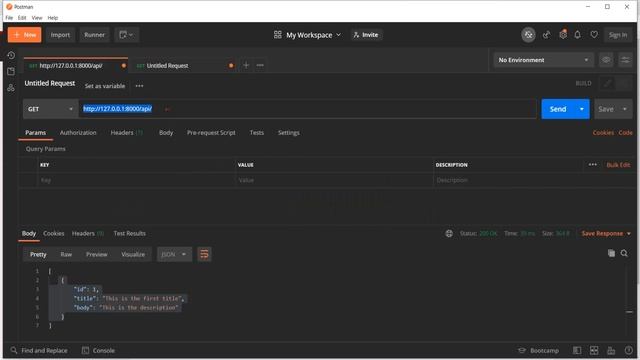Toggle response line wrap icon
The height and width of the screenshot is (360, 640).
[204, 254]
